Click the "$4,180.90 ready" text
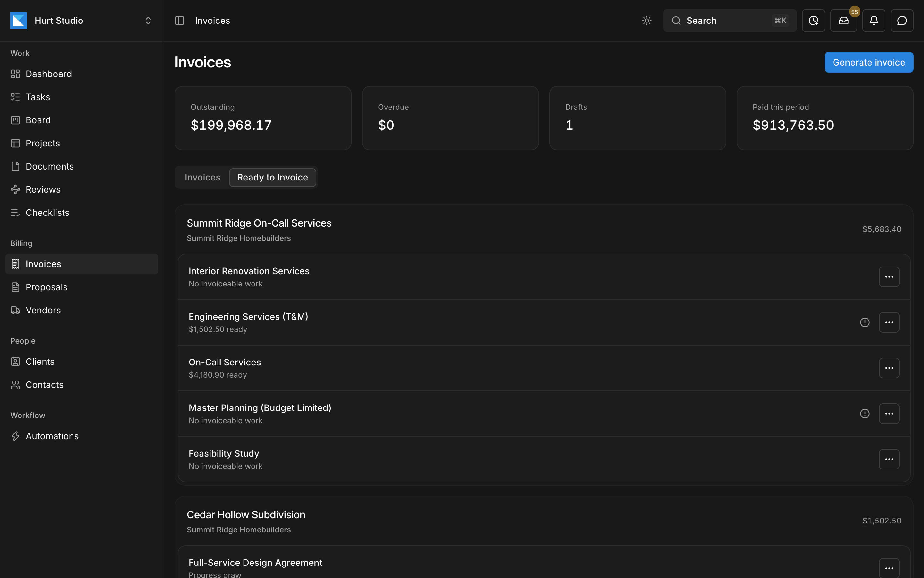The width and height of the screenshot is (924, 578). (x=218, y=375)
